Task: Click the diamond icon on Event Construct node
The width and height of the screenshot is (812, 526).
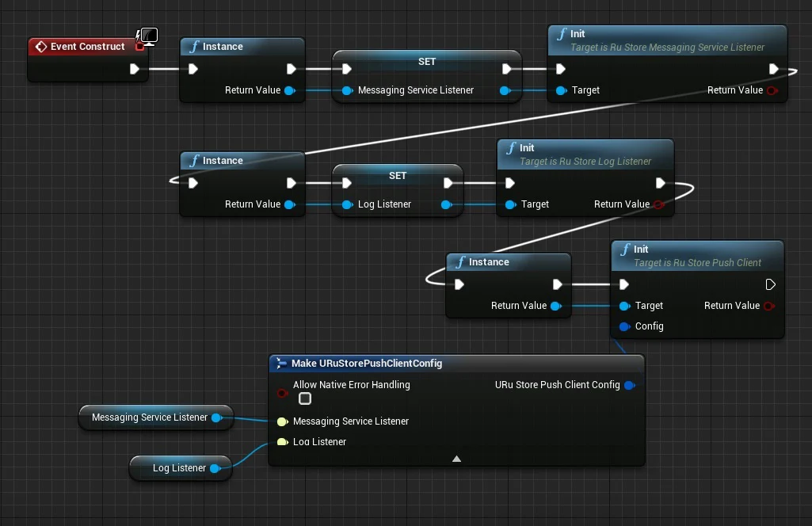Action: 41,47
